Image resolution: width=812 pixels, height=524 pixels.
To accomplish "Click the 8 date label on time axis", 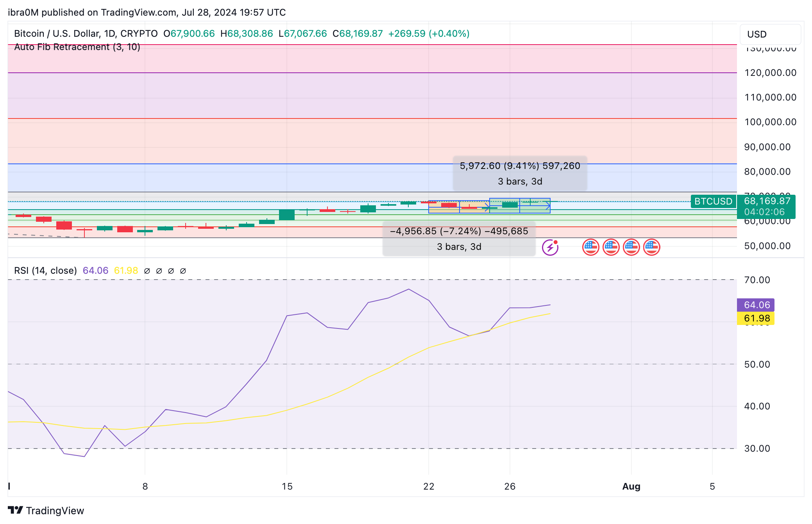I will coord(145,486).
